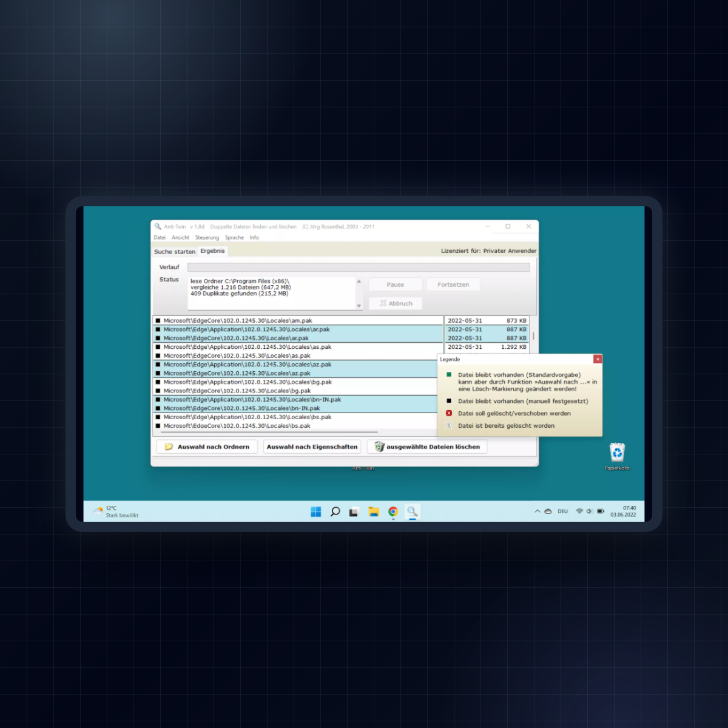Image resolution: width=728 pixels, height=728 pixels.
Task: Click Anti-Twin taskbar icon
Action: coord(413,512)
